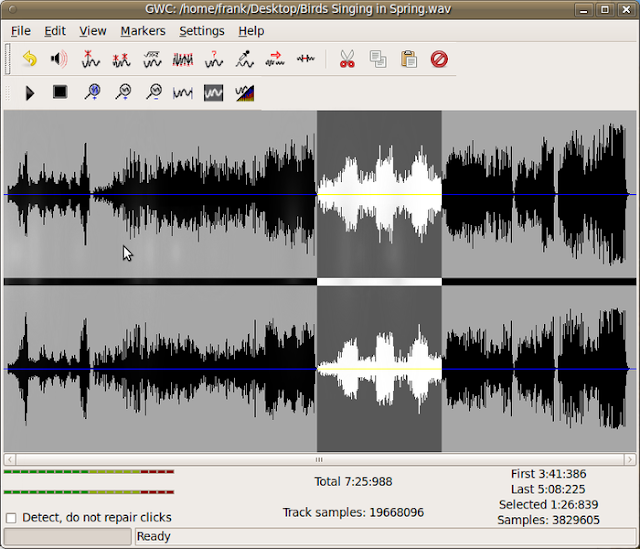Click the zoom out magnifier icon
Image resolution: width=640 pixels, height=549 pixels.
[154, 93]
